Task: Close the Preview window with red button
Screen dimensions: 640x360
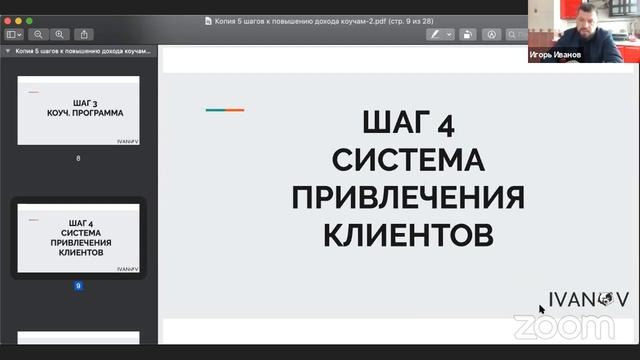Action: [x=8, y=21]
